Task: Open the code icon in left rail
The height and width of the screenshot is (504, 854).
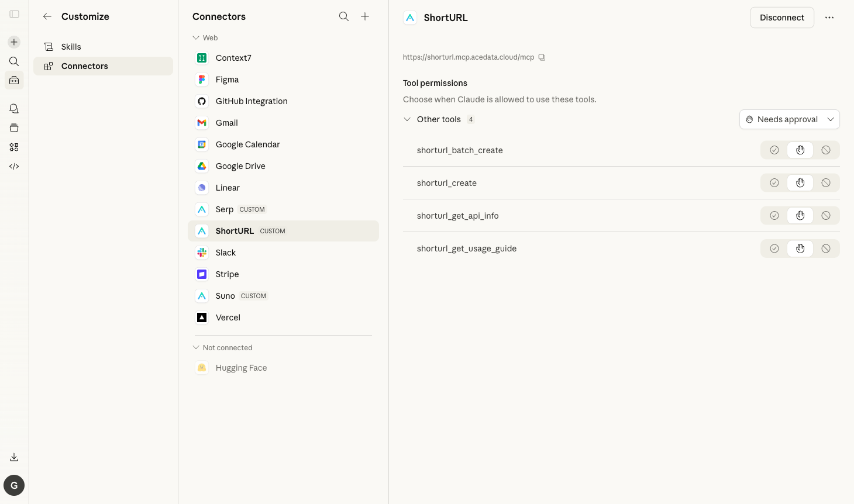Action: [14, 167]
